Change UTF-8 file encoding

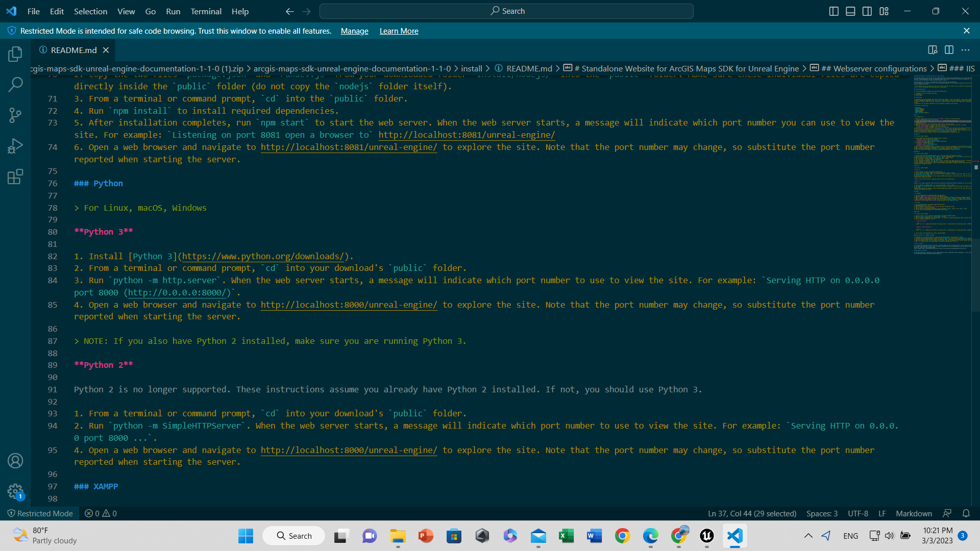coord(858,513)
